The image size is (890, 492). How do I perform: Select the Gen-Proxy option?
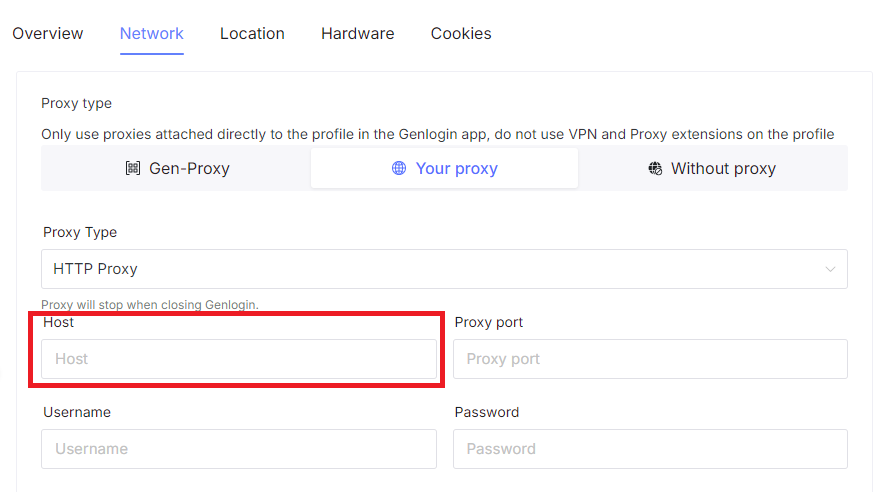(176, 169)
